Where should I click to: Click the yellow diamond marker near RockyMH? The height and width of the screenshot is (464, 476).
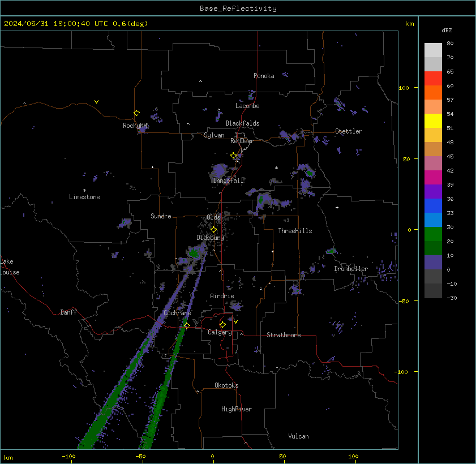[136, 113]
